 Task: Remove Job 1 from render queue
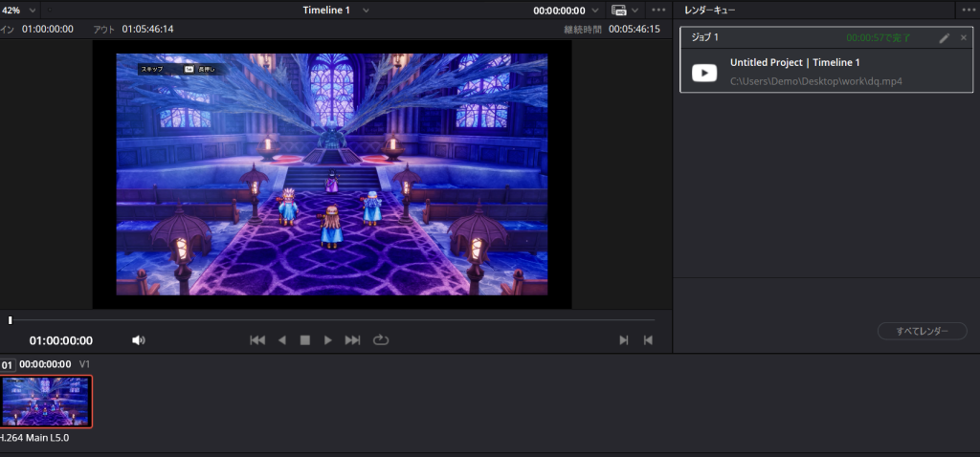[964, 37]
